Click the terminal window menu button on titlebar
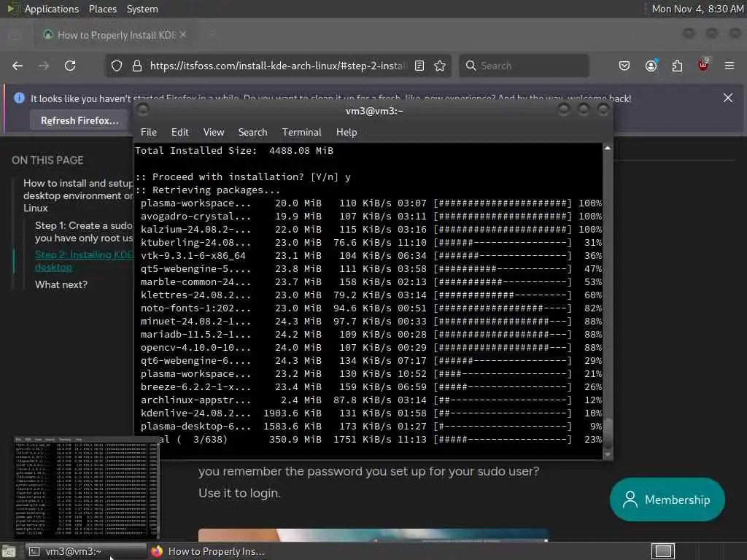Image resolution: width=747 pixels, height=560 pixels. tap(142, 110)
